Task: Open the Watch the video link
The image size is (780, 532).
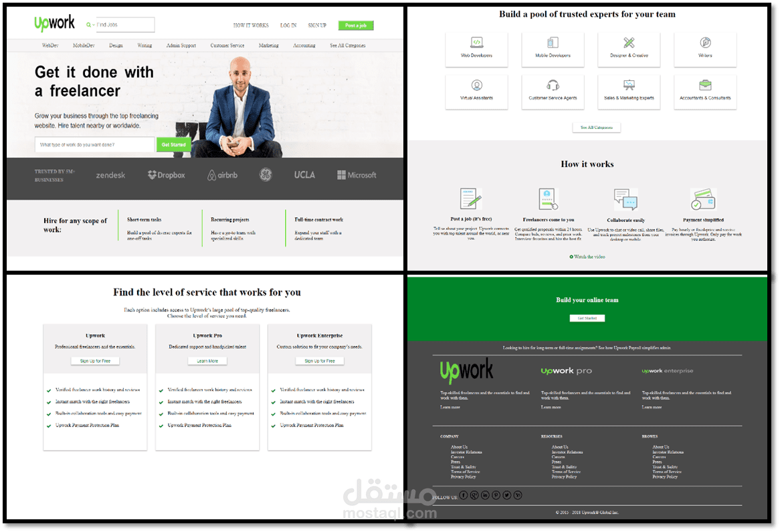Action: (x=587, y=256)
